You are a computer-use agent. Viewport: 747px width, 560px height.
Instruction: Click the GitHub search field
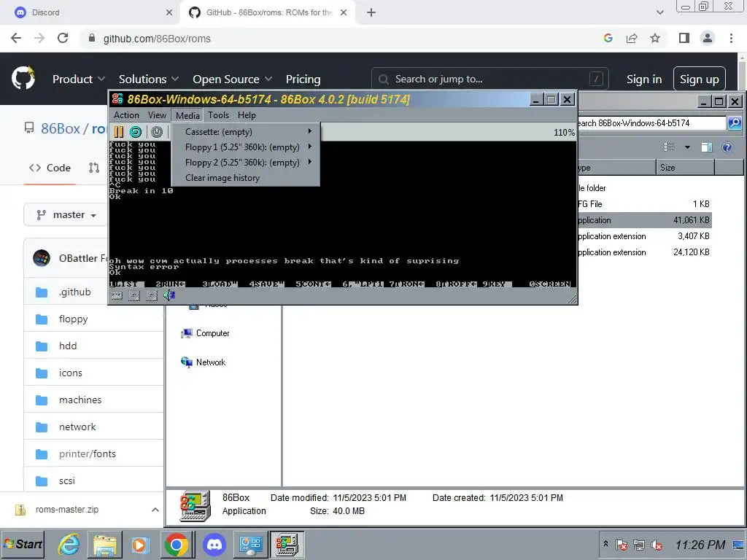coord(489,79)
